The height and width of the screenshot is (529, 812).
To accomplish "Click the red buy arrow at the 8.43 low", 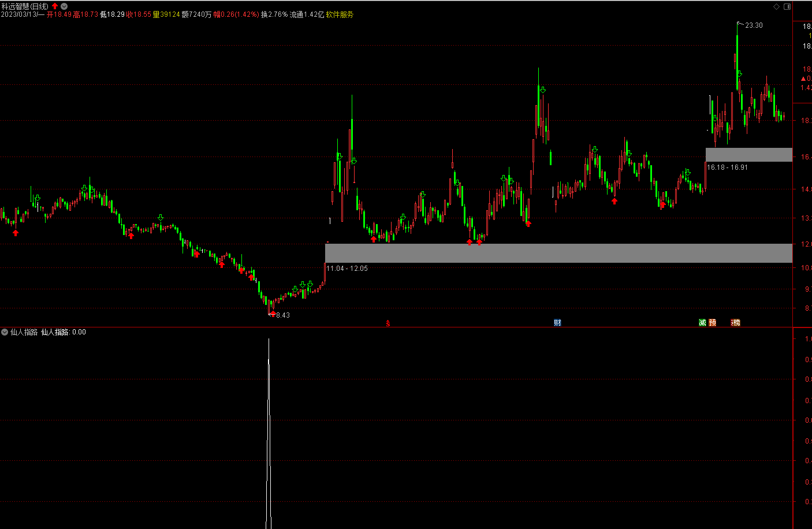I will pyautogui.click(x=272, y=313).
